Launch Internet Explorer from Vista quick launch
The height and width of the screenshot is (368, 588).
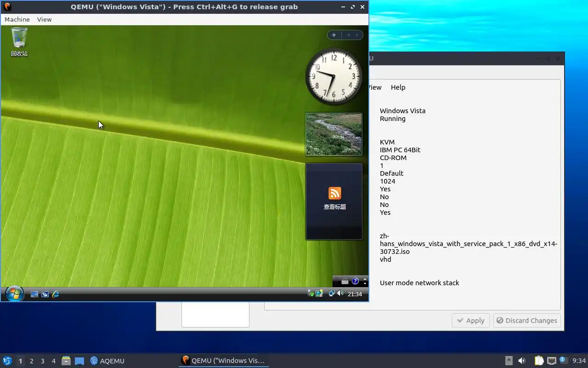point(56,294)
